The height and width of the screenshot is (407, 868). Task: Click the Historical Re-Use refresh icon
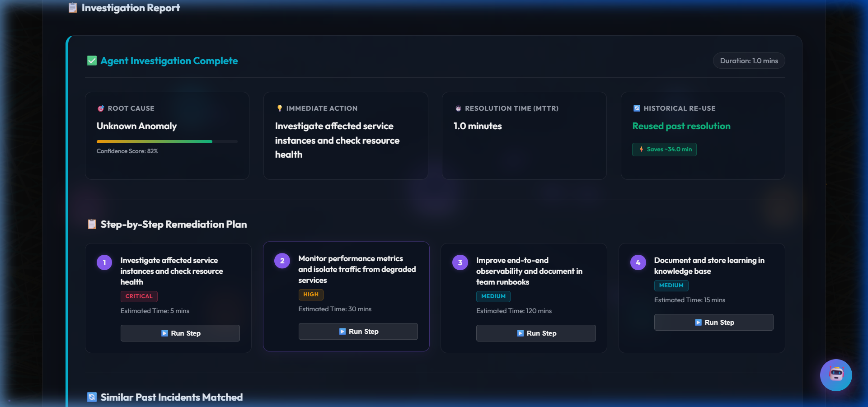(x=637, y=108)
